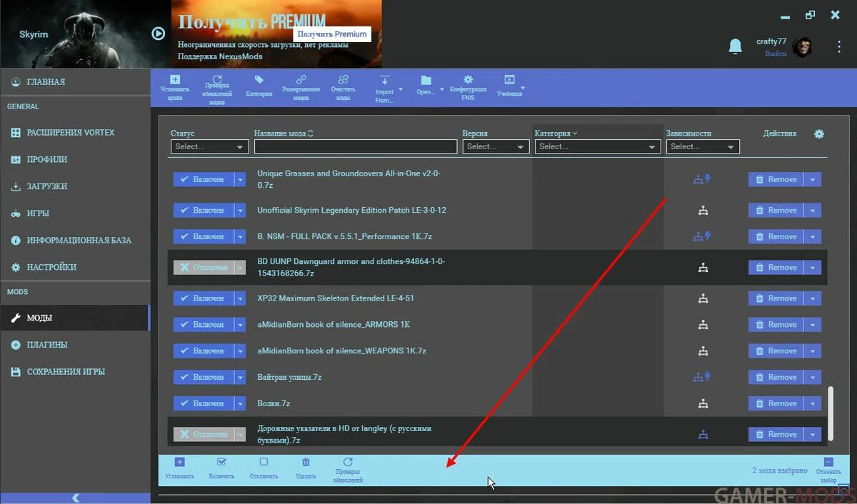This screenshot has width=857, height=504.
Task: Click the mod name filter input field
Action: coord(356,146)
